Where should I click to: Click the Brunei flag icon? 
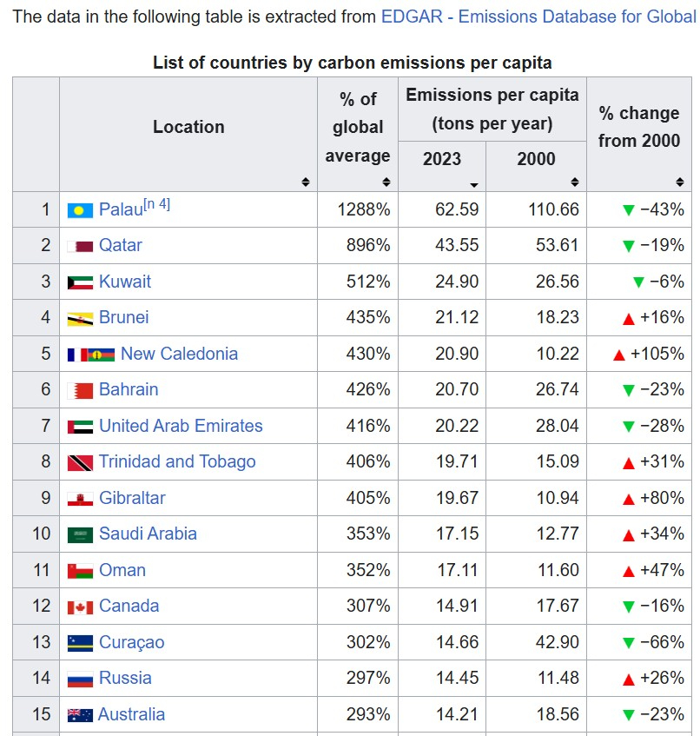[x=80, y=318]
